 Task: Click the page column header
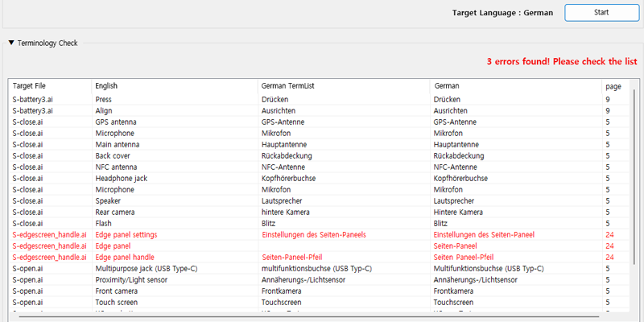point(613,85)
